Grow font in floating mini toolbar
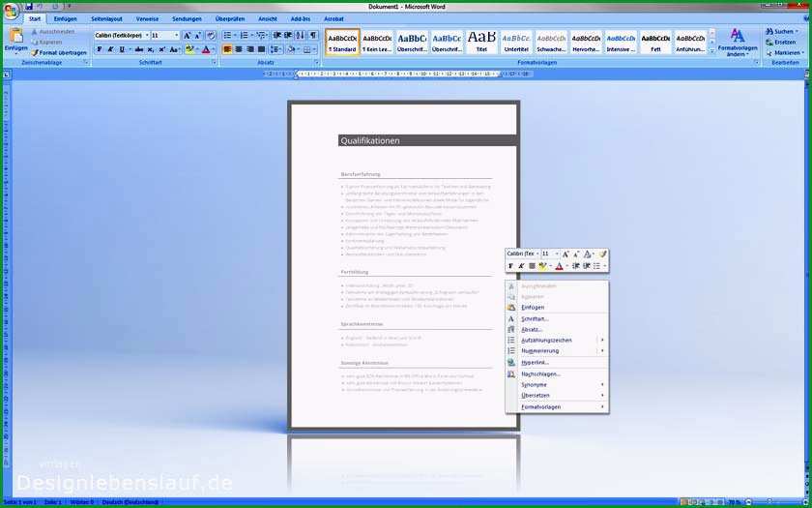 (565, 254)
